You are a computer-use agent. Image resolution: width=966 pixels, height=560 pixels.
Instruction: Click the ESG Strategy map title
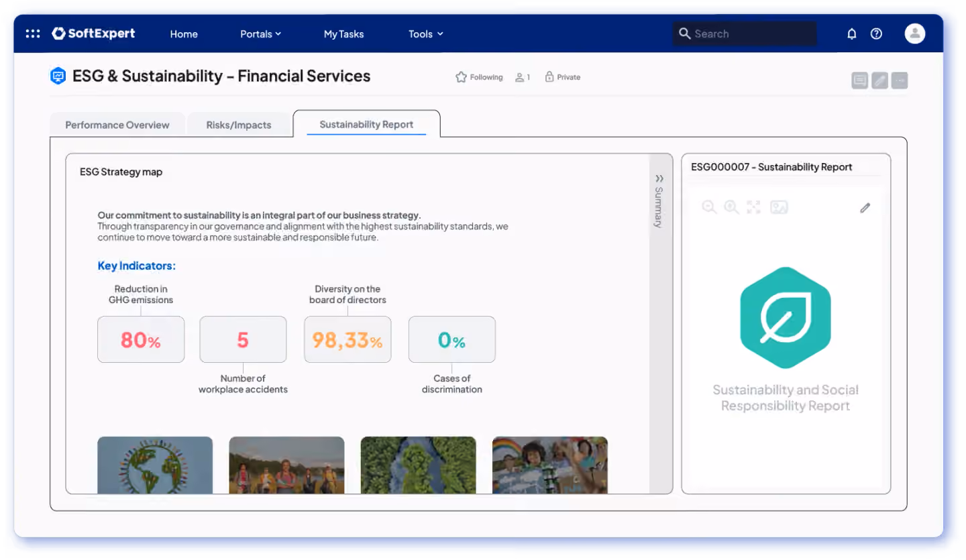pyautogui.click(x=121, y=172)
